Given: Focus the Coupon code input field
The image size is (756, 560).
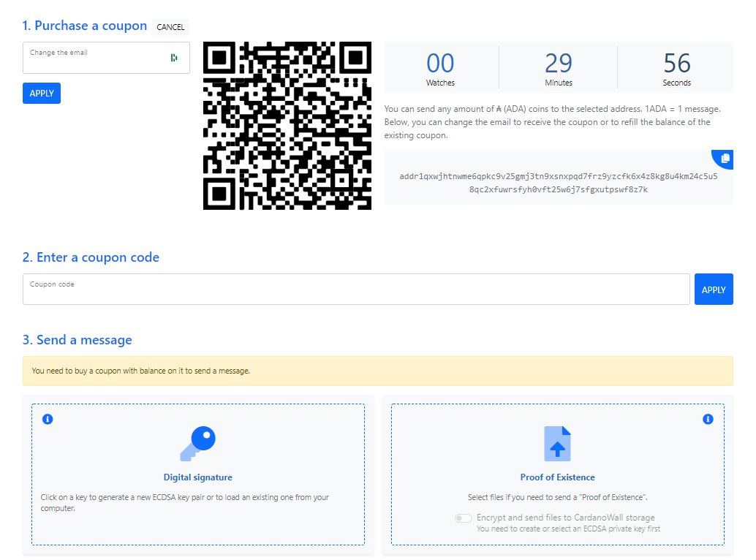Looking at the screenshot, I should [356, 290].
